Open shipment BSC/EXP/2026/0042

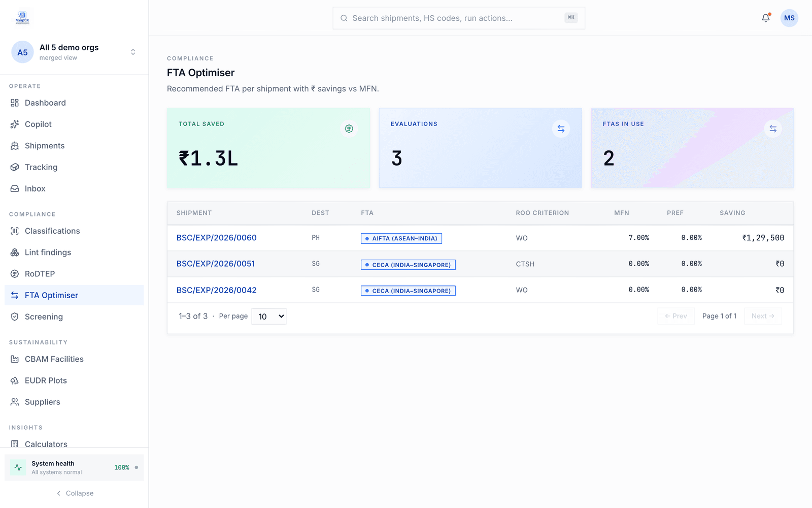(216, 290)
